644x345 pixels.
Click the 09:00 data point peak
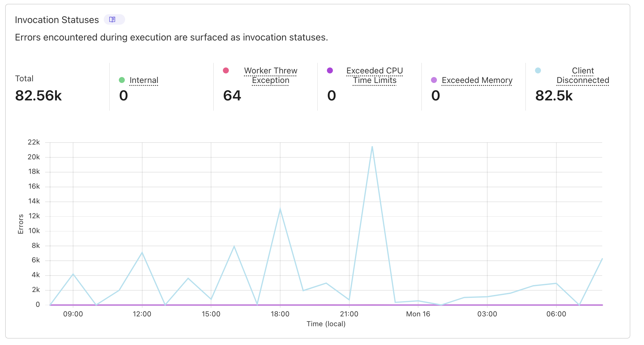point(73,274)
